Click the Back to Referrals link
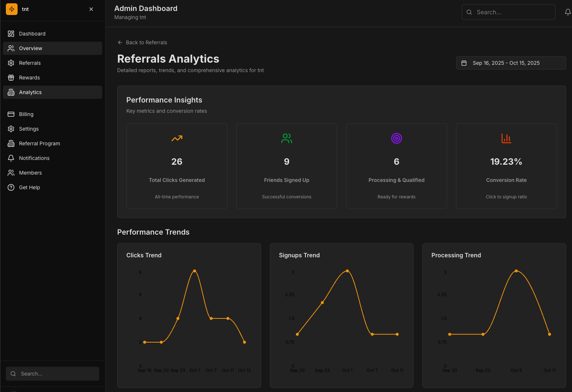The width and height of the screenshot is (572, 392). (x=146, y=42)
